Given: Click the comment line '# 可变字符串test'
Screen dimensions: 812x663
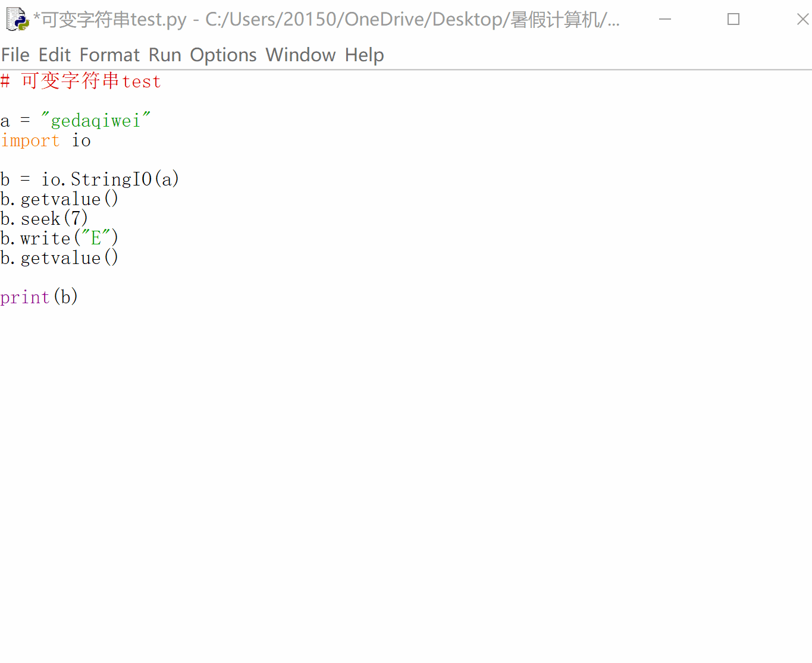Looking at the screenshot, I should 81,81.
